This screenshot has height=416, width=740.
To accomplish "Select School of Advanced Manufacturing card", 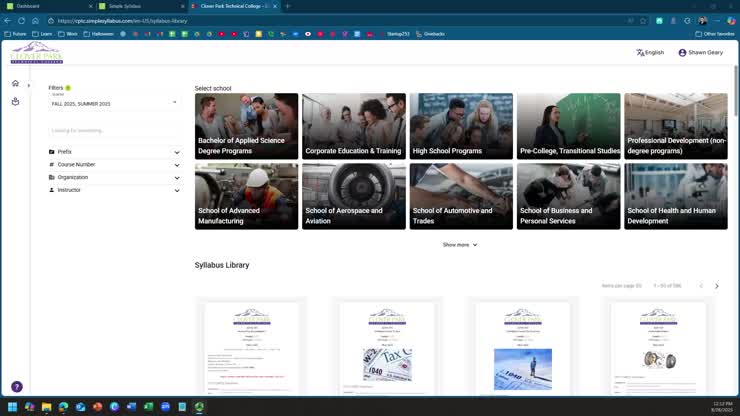I will click(246, 196).
